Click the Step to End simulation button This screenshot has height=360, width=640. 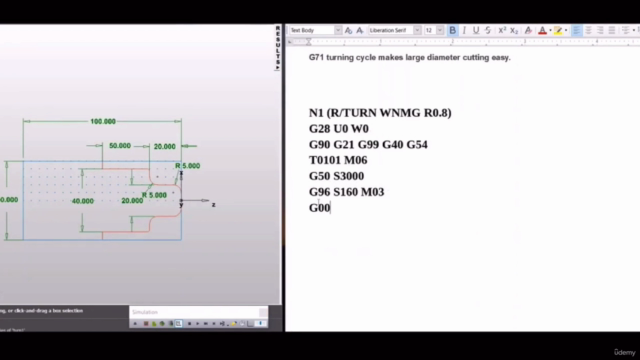(222, 324)
